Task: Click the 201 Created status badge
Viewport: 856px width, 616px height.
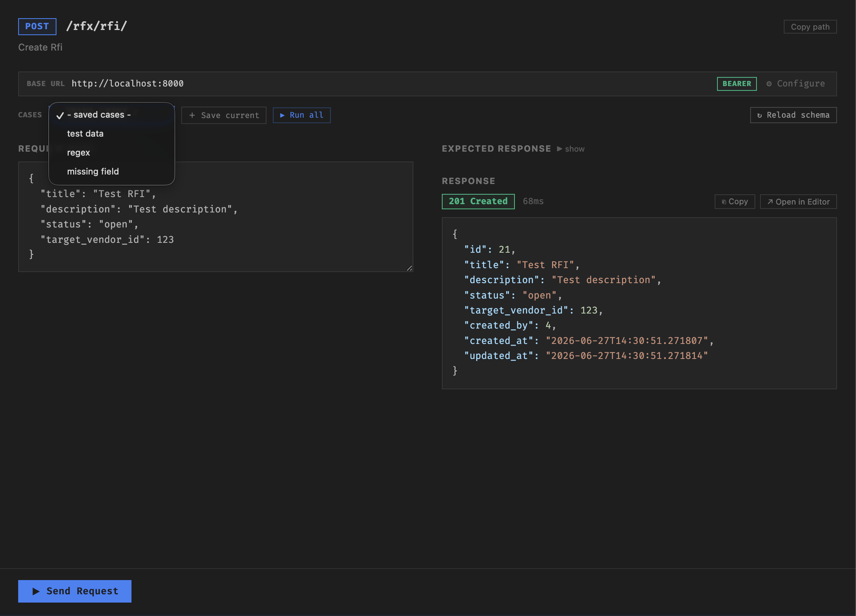Action: 478,201
